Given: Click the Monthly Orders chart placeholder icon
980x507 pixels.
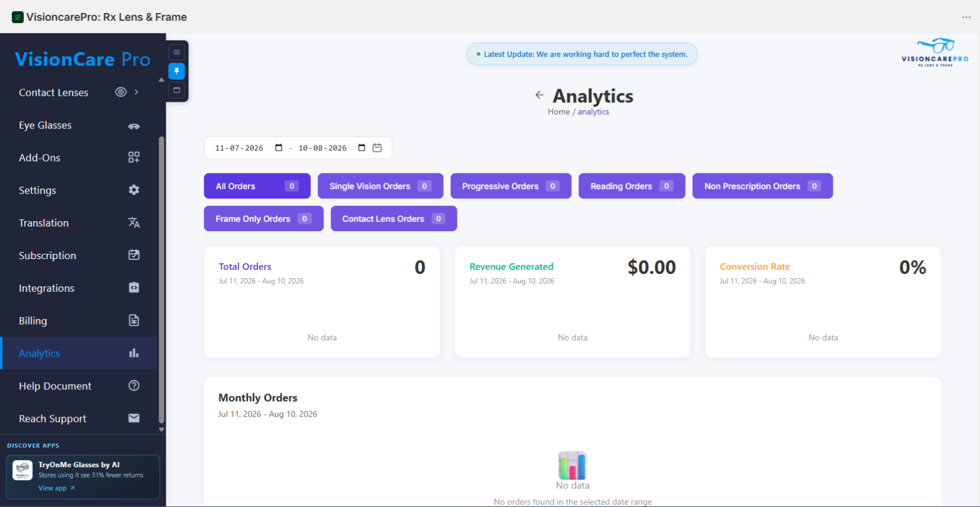Looking at the screenshot, I should pyautogui.click(x=572, y=465).
